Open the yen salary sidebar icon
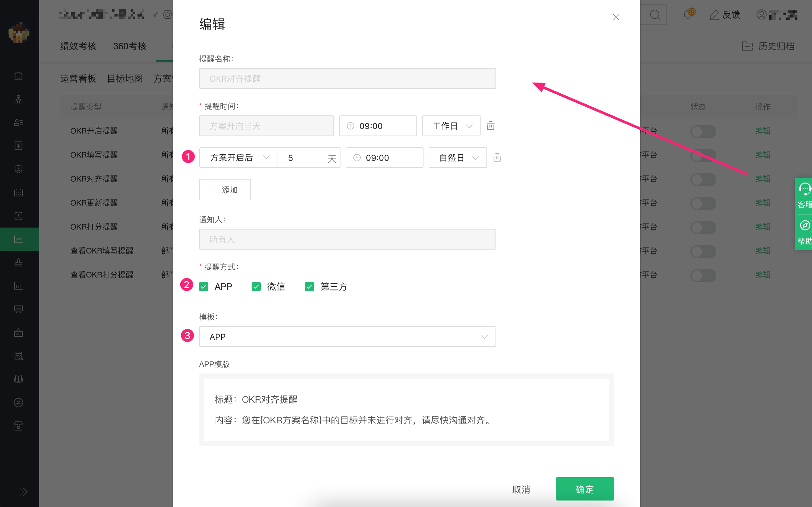The image size is (812, 507). (19, 146)
